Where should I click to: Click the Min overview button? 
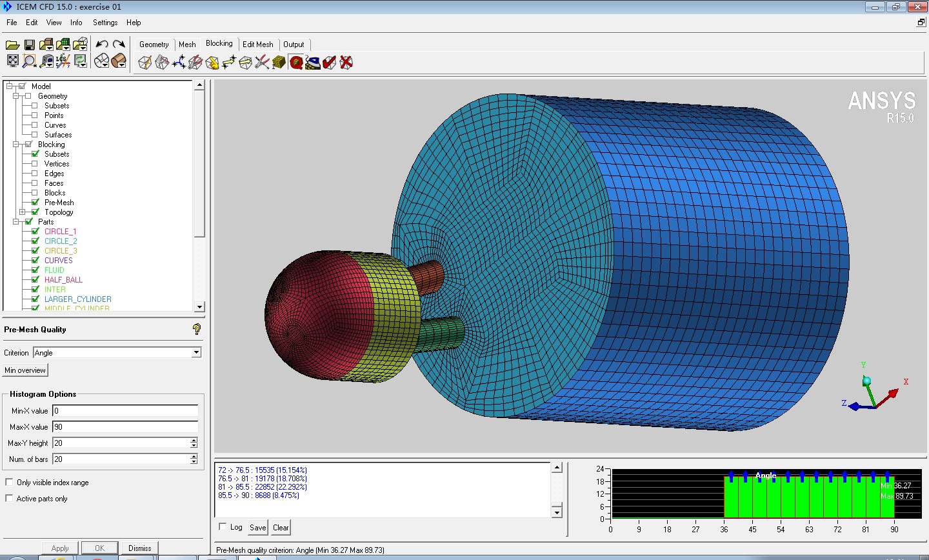25,370
